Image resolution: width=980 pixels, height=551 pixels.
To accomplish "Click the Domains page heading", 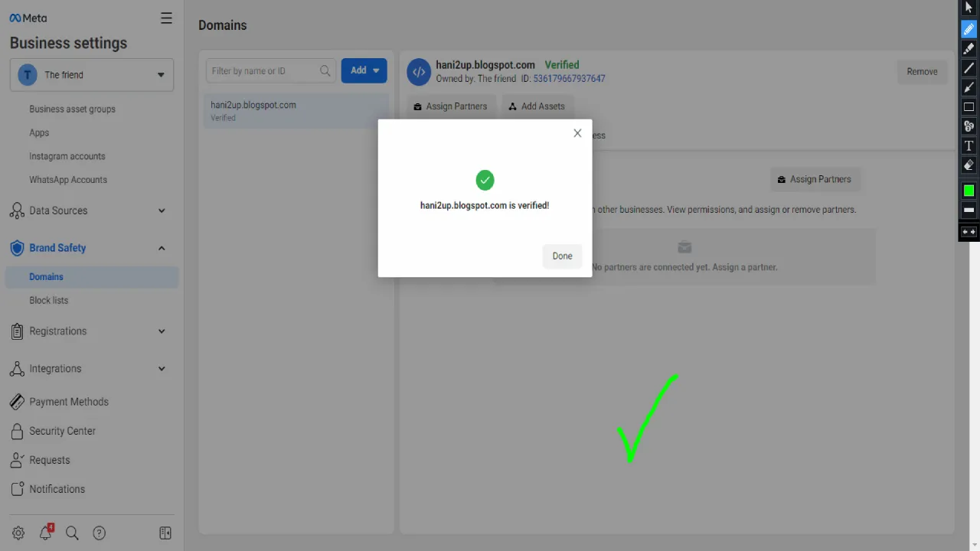I will (x=223, y=25).
